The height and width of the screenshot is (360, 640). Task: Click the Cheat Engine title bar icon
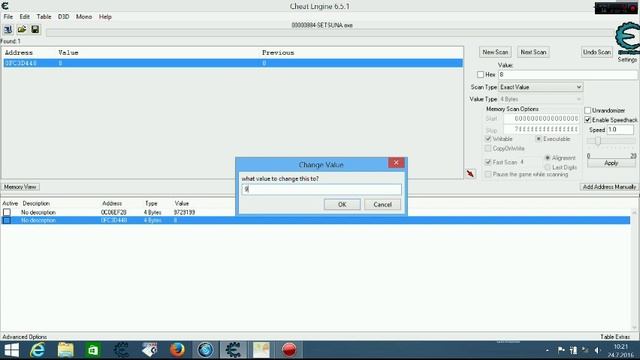(5, 6)
